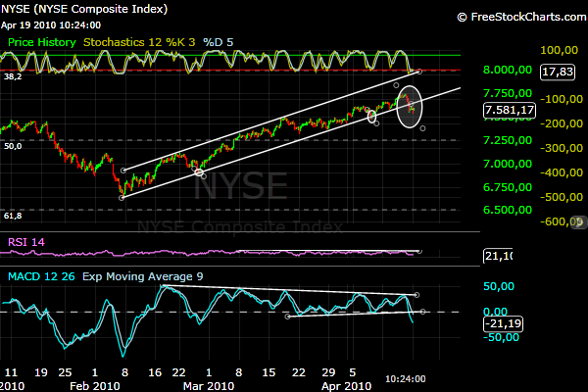588x392 pixels.
Task: Click the NYSE Composite Index chart title
Action: pos(84,9)
